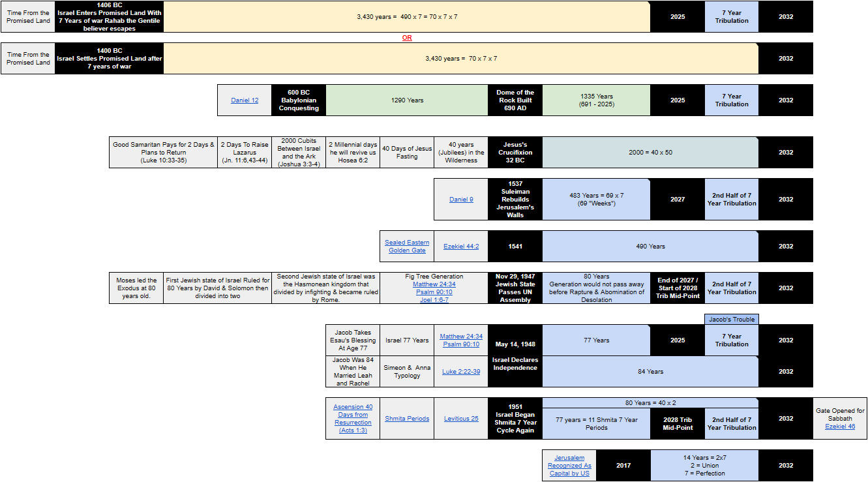Image resolution: width=868 pixels, height=482 pixels.
Task: Select the 1406 BC Israel Enters cell
Action: click(109, 17)
